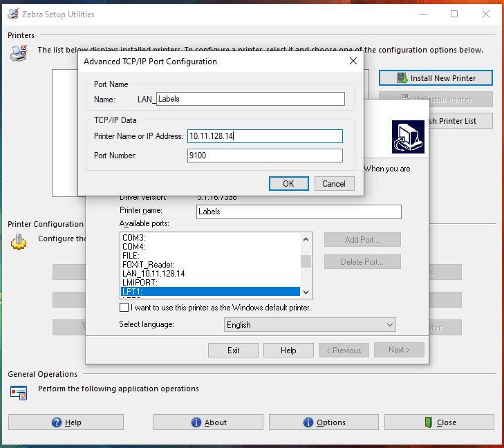The width and height of the screenshot is (504, 448).
Task: Click the Printers section printer icon
Action: pos(19,53)
